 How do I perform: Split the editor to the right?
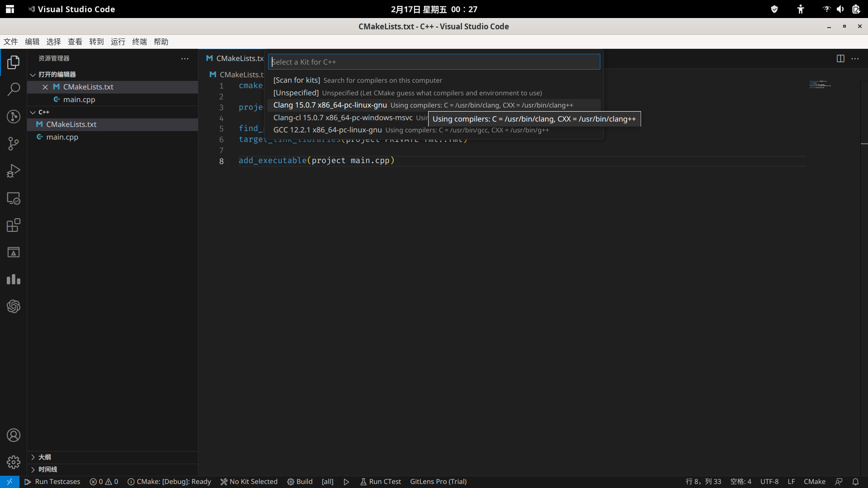(x=840, y=59)
